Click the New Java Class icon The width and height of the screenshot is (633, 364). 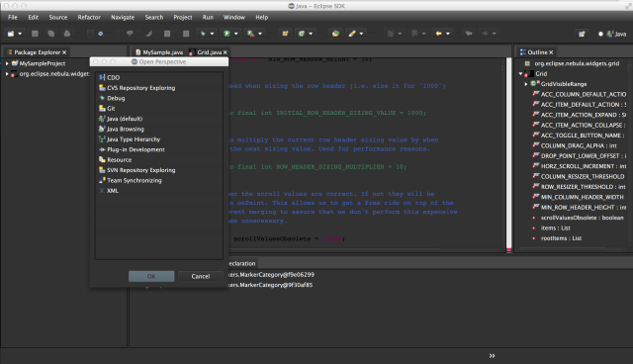[302, 34]
